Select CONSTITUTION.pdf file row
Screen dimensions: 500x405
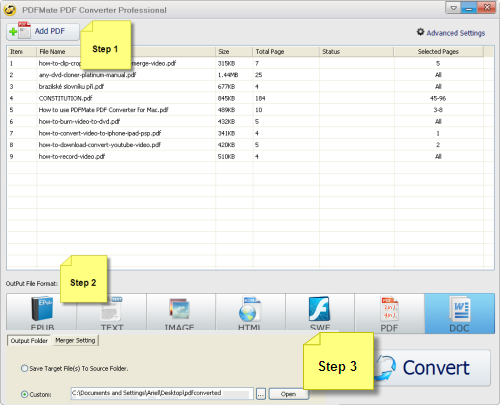250,98
